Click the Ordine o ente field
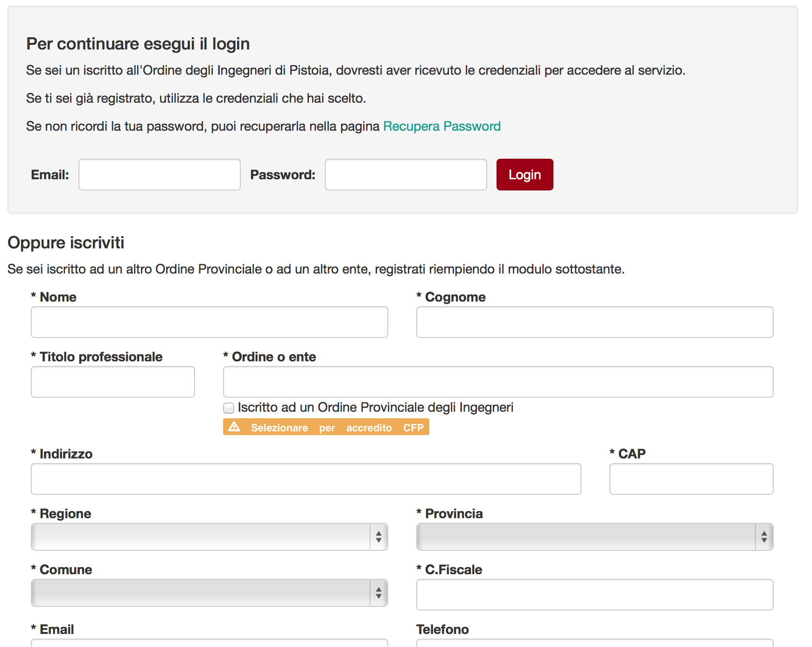This screenshot has height=647, width=812. [498, 382]
